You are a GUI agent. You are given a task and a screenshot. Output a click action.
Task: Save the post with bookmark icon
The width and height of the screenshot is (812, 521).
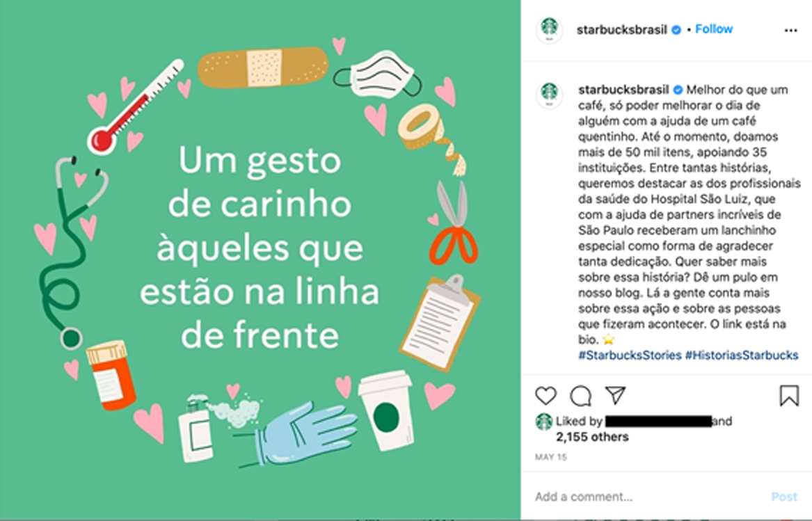789,396
